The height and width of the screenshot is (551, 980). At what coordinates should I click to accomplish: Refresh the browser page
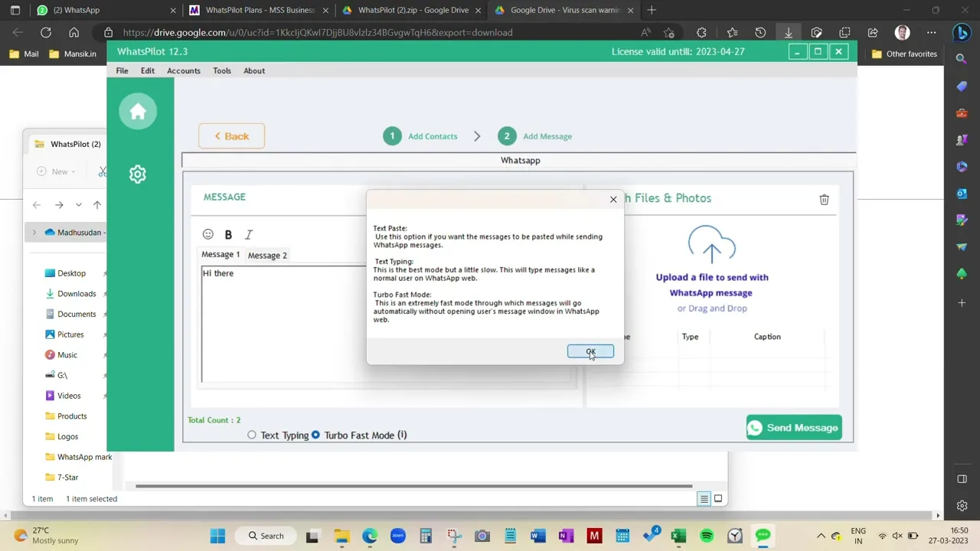coord(46,32)
